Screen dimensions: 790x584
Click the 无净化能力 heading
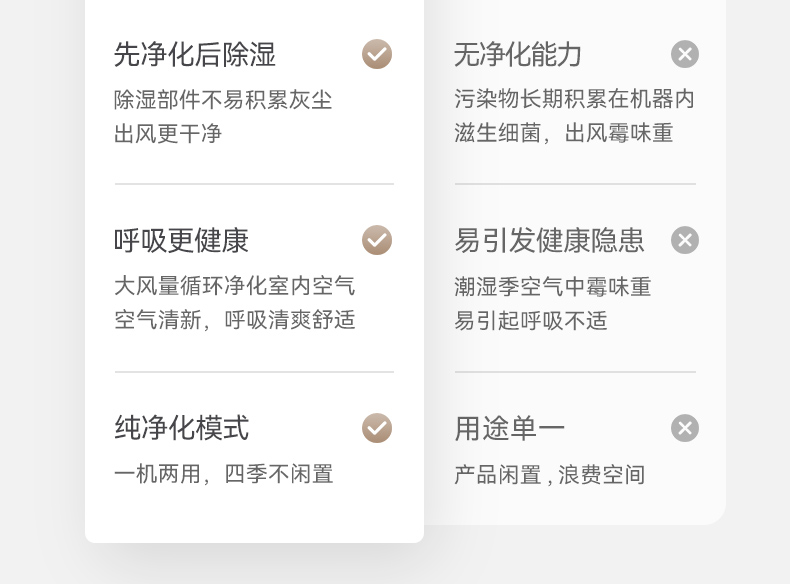(x=518, y=54)
